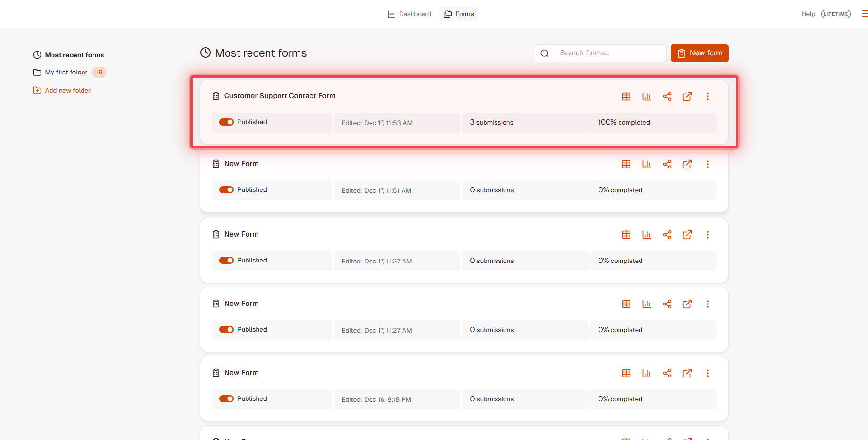View analytics chart for Customer Support Contact Form
This screenshot has width=868, height=440.
point(647,96)
